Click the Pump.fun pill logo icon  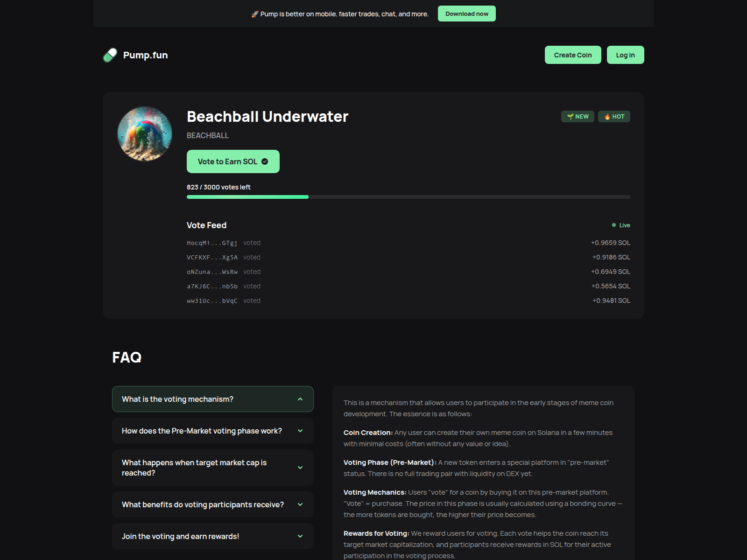pyautogui.click(x=110, y=55)
